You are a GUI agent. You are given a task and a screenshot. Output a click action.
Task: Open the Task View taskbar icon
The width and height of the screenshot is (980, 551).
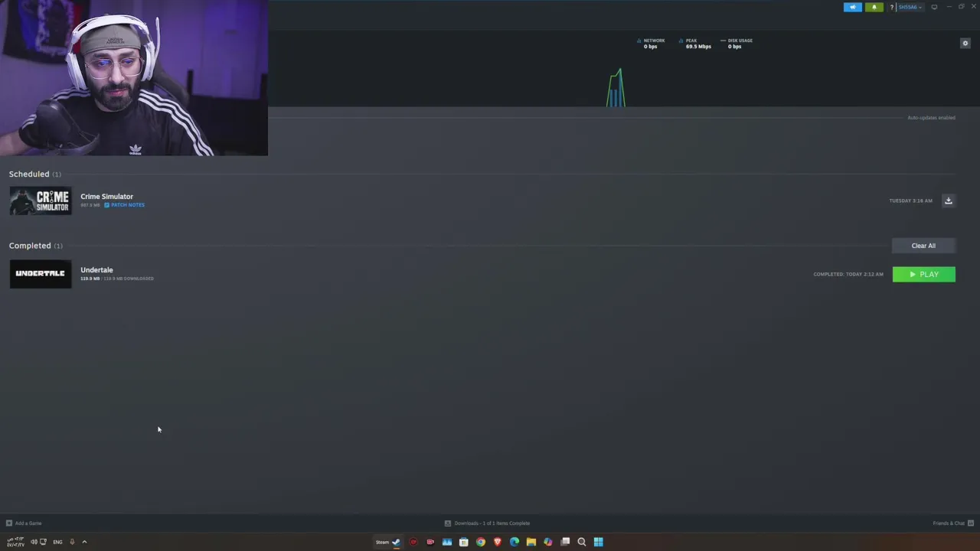click(565, 542)
